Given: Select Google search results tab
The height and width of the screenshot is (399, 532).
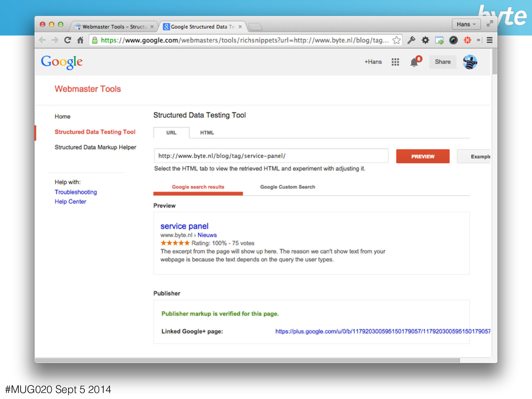Looking at the screenshot, I should [198, 187].
